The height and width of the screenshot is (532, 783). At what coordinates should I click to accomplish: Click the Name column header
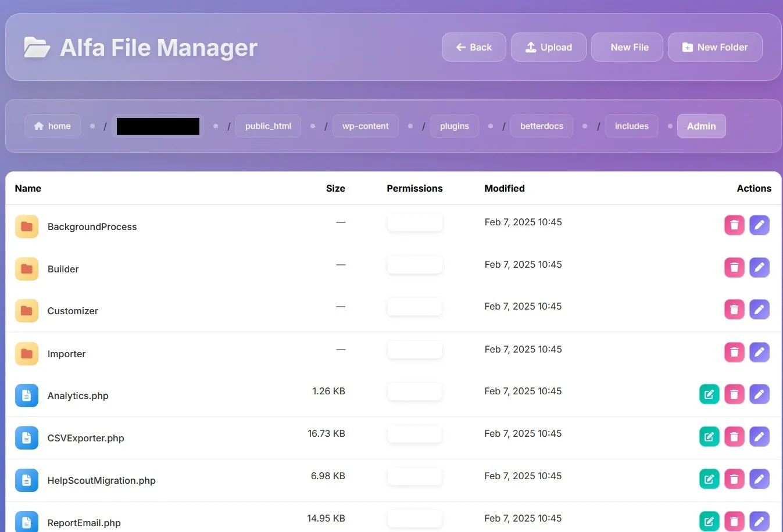28,188
